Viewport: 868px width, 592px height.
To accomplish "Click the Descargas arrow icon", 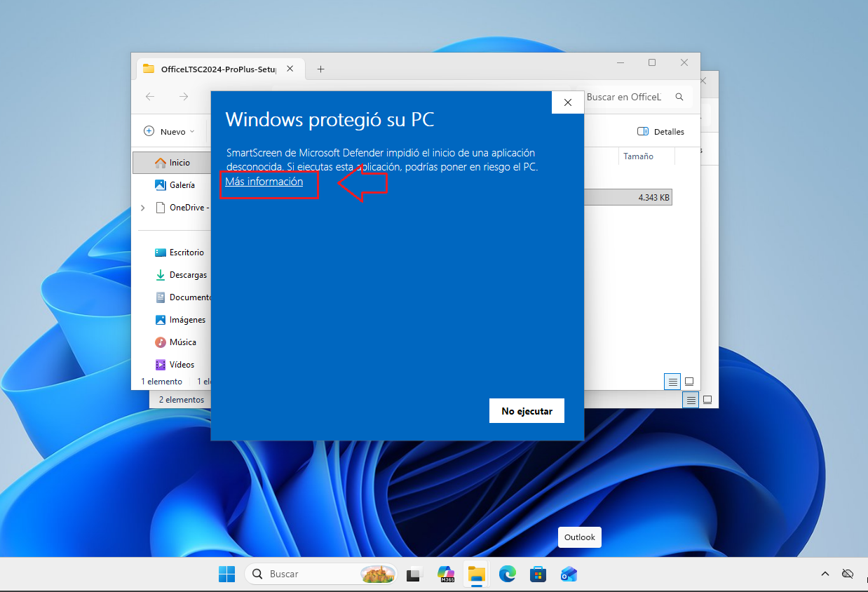I will [161, 275].
